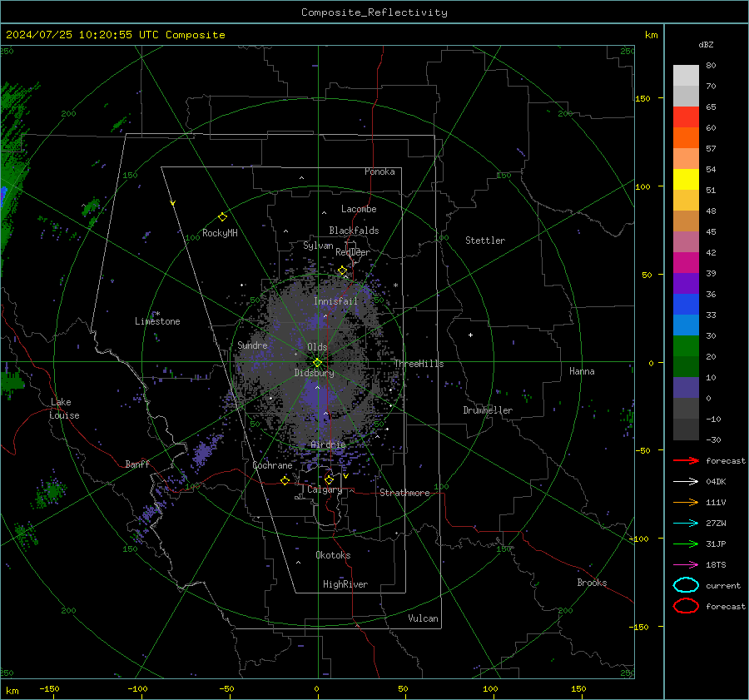Click the ThreeHills city label
749x700 pixels.
[x=419, y=364]
